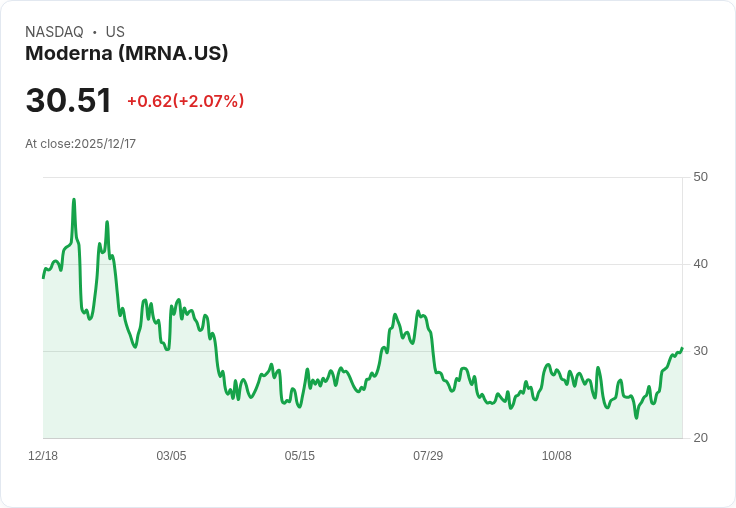Image resolution: width=736 pixels, height=508 pixels.
Task: Click the 50 y-axis label
Action: [x=700, y=177]
